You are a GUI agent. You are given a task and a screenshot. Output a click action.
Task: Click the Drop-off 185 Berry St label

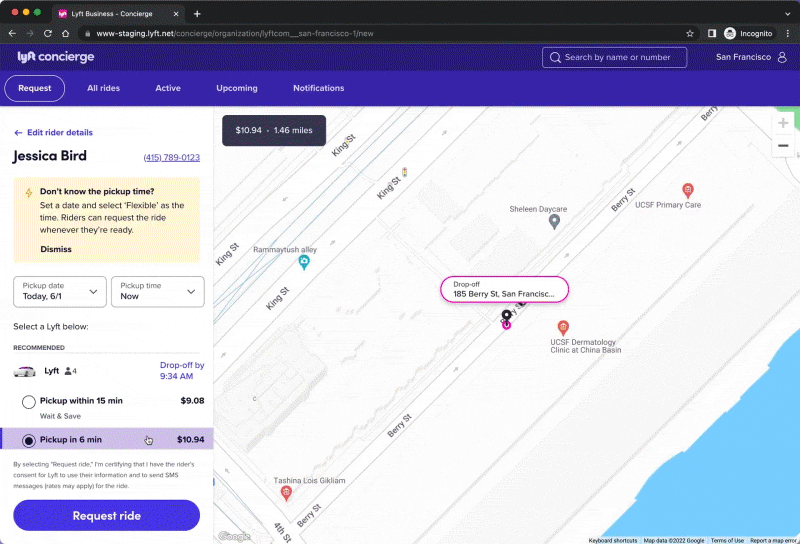[504, 289]
